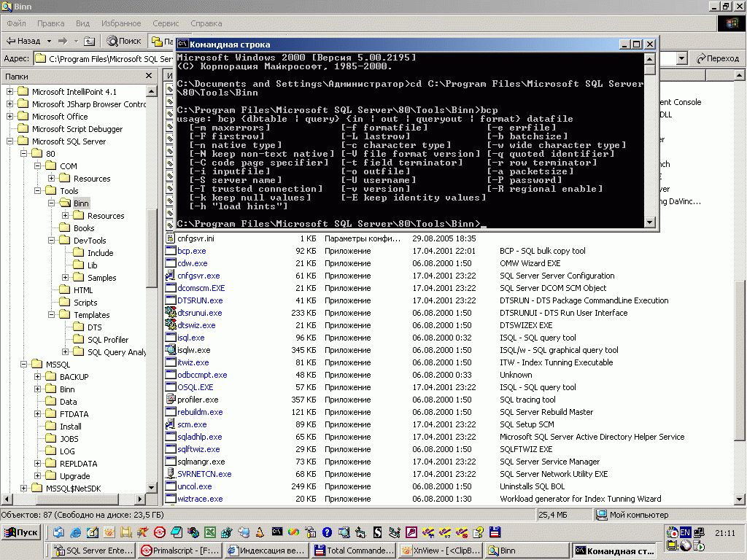Viewport: 747px width, 560px height.
Task: Launch Primalscript red quick launch icon
Action: click(x=160, y=532)
